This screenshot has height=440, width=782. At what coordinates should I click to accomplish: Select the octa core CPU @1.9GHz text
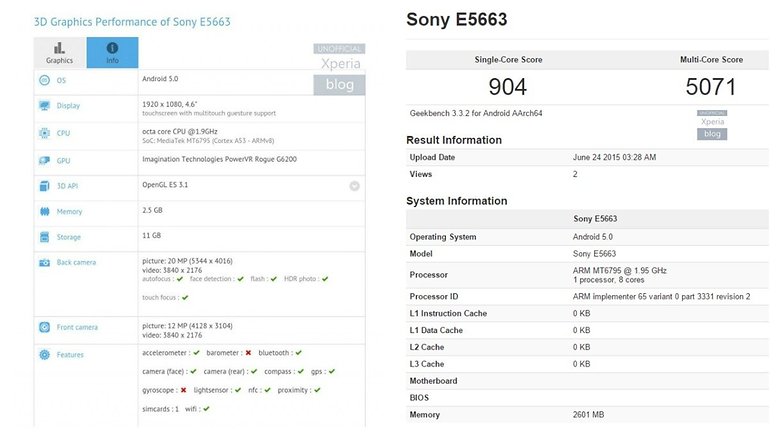point(180,132)
